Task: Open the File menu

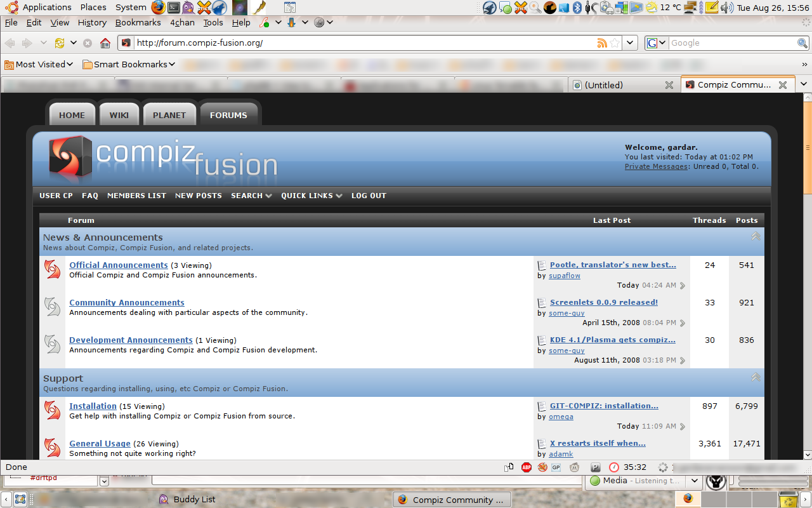Action: (11, 22)
